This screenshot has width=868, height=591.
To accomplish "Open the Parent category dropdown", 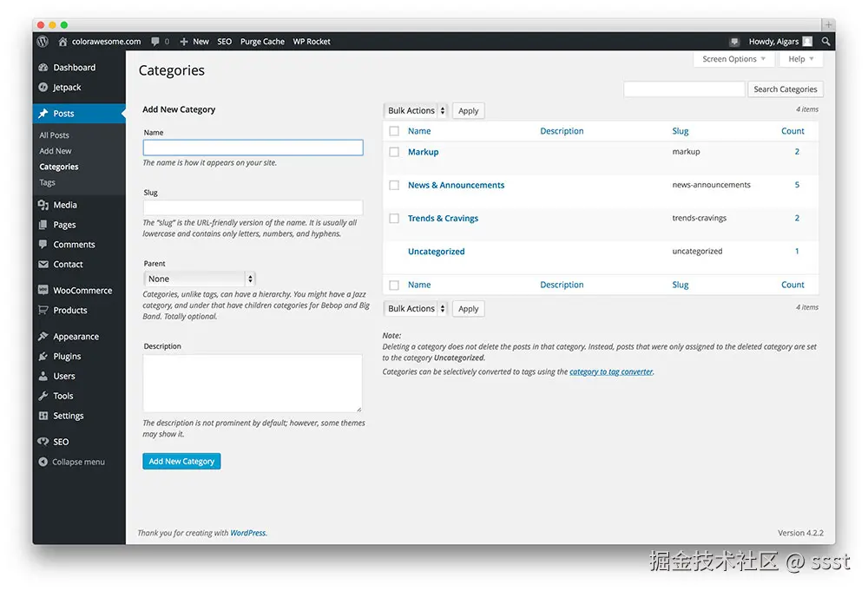I will click(200, 279).
